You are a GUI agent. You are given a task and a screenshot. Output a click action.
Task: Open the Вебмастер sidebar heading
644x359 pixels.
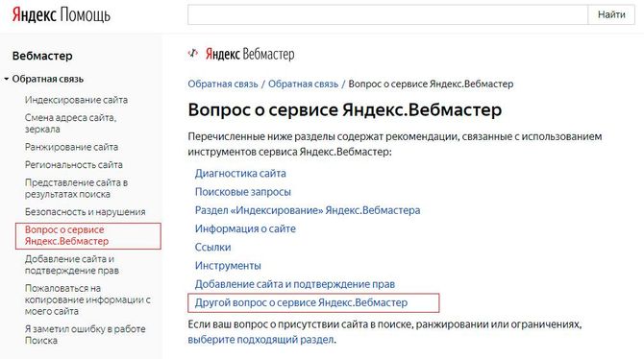click(42, 56)
